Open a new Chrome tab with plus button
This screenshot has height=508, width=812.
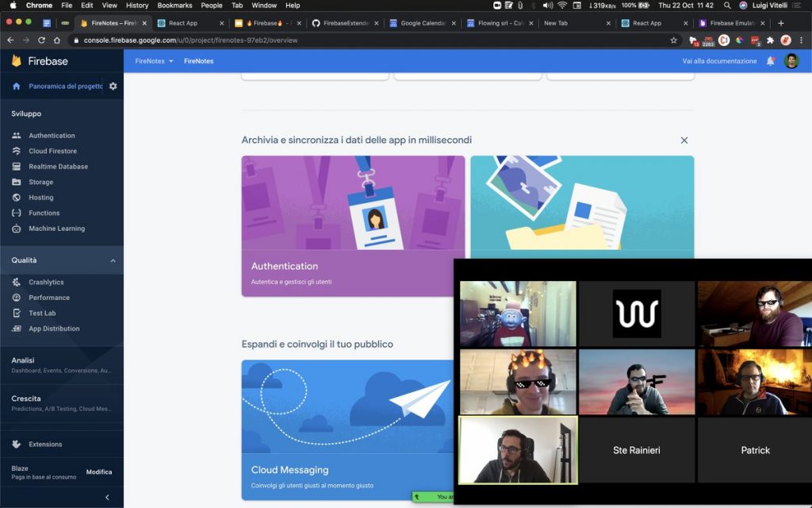[781, 23]
